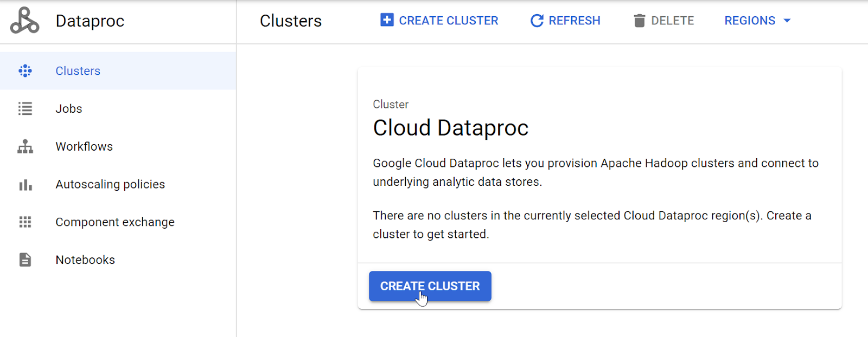Click the plus icon beside Create Cluster

point(387,21)
